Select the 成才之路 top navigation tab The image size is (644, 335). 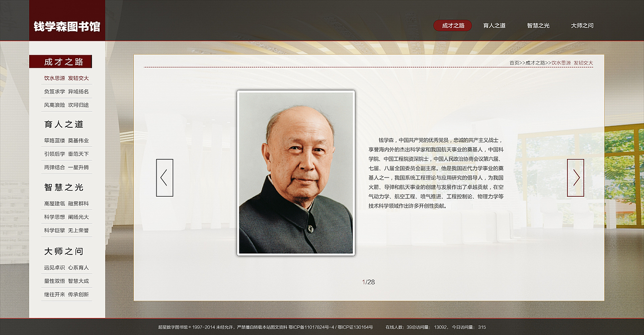pyautogui.click(x=453, y=25)
